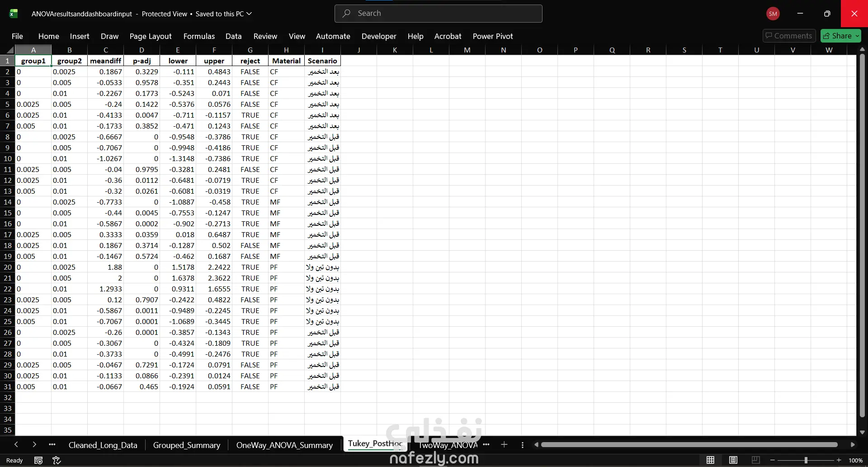Viewport: 868px width, 467px height.
Task: Go to previous sheet tab arrow
Action: [x=16, y=445]
